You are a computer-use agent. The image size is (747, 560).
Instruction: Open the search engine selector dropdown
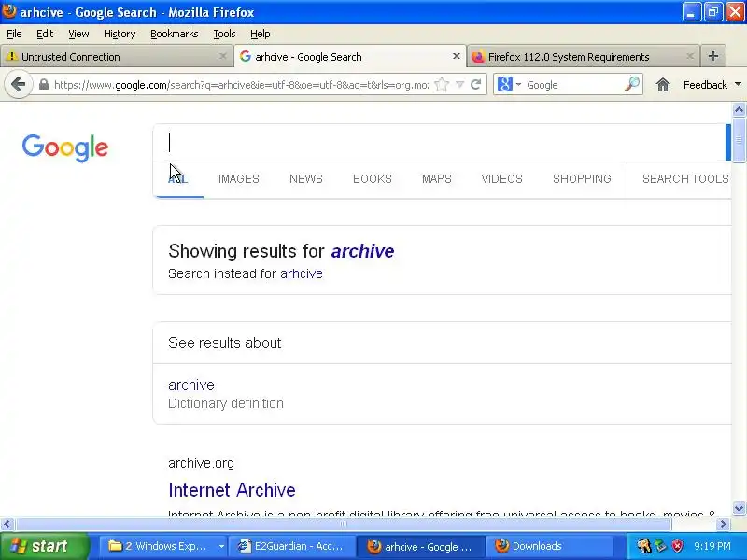(518, 85)
